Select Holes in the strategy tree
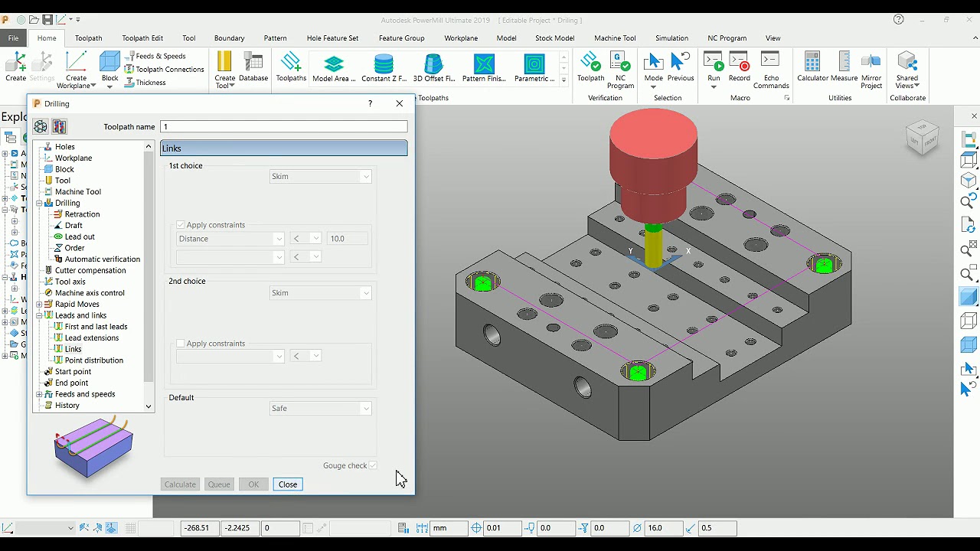The height and width of the screenshot is (551, 980). pos(65,146)
